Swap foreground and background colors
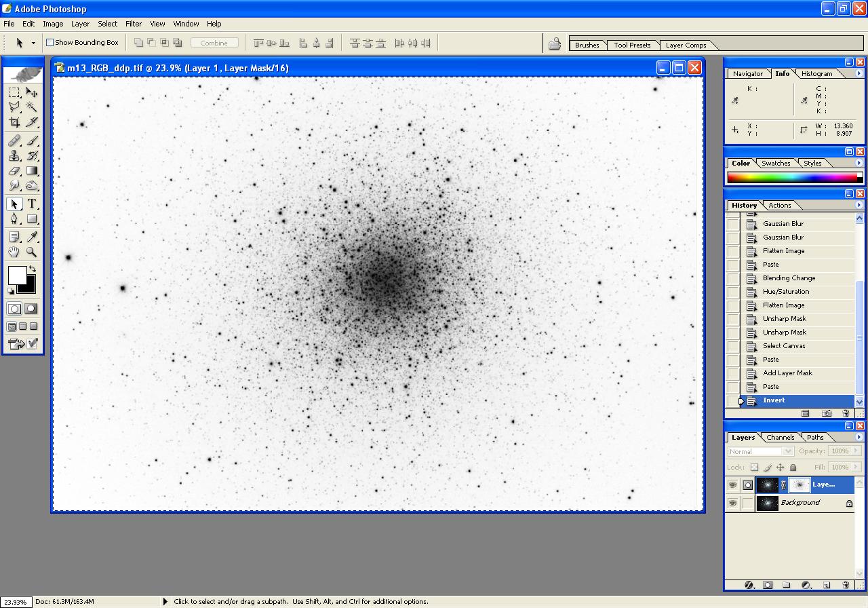The width and height of the screenshot is (868, 608). (x=32, y=269)
